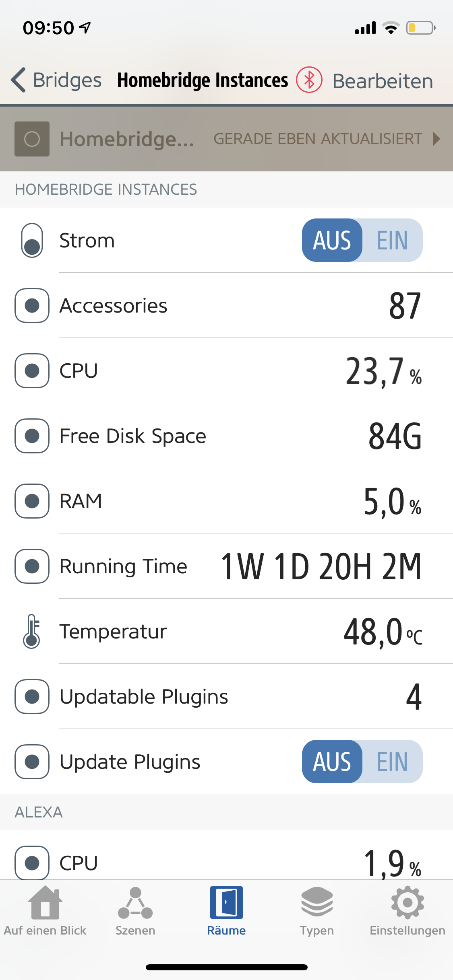Image resolution: width=453 pixels, height=980 pixels.
Task: Open the Auf einen Blick tab
Action: 45,910
